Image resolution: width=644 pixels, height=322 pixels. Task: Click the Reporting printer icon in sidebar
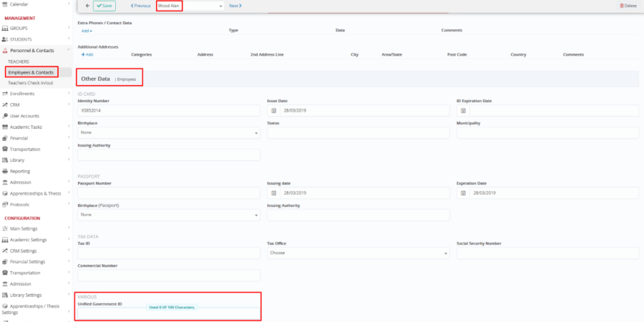pyautogui.click(x=5, y=172)
